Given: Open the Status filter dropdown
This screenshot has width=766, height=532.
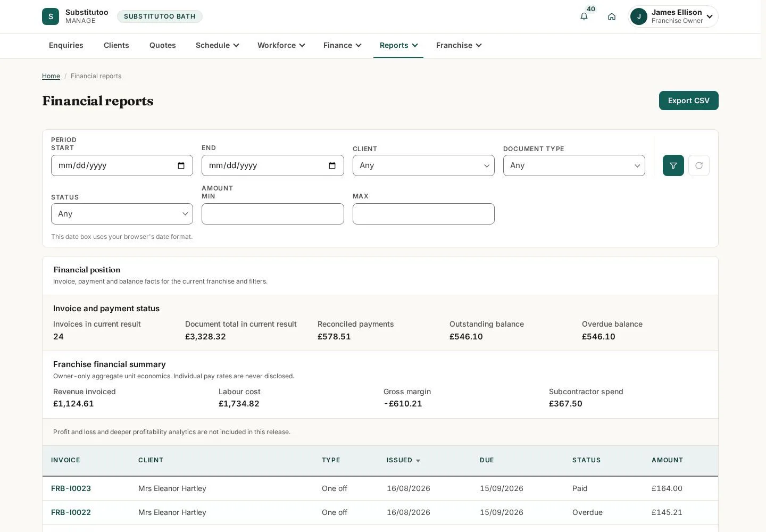Looking at the screenshot, I should point(122,214).
